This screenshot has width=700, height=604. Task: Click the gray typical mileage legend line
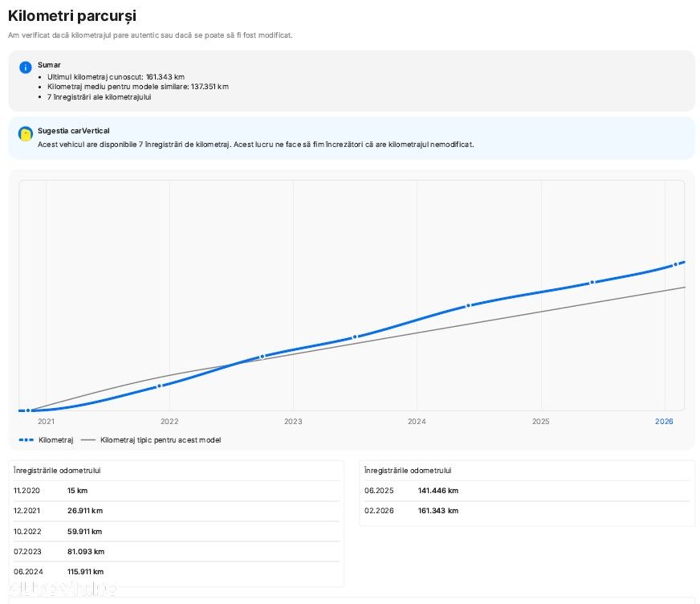click(x=87, y=439)
